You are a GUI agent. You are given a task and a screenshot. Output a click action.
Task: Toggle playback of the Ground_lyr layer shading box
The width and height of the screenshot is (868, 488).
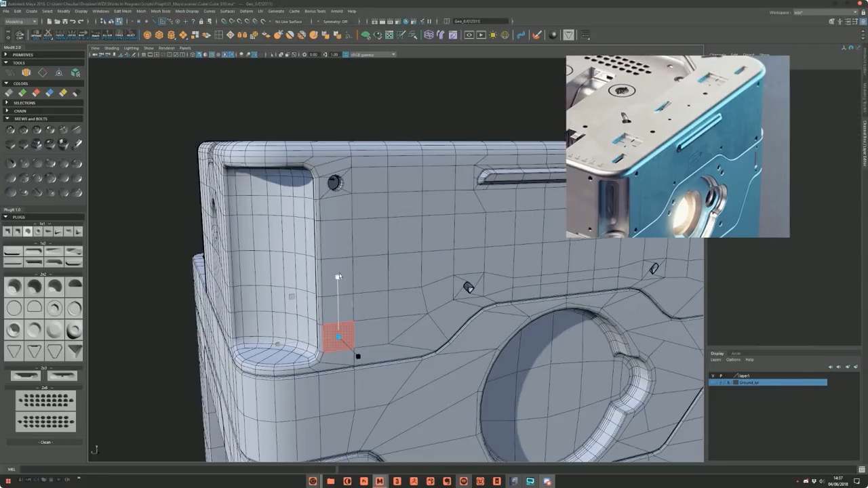728,382
